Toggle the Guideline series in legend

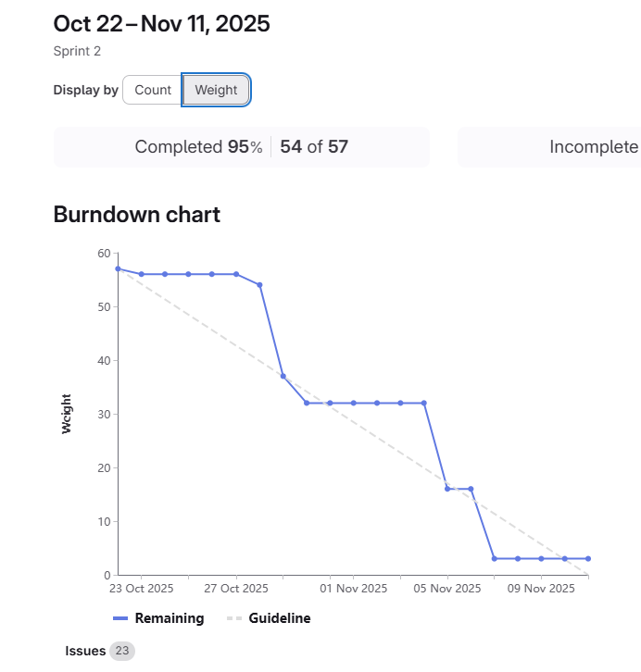click(x=280, y=618)
